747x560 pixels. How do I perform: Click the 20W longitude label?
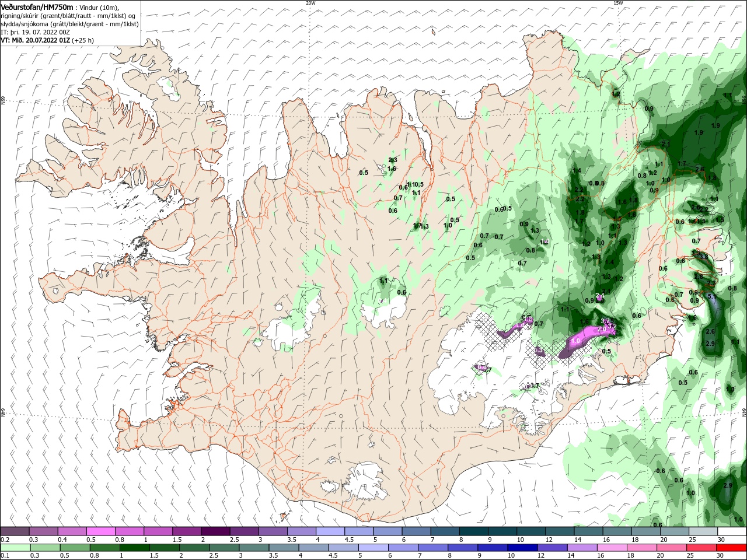coord(310,2)
